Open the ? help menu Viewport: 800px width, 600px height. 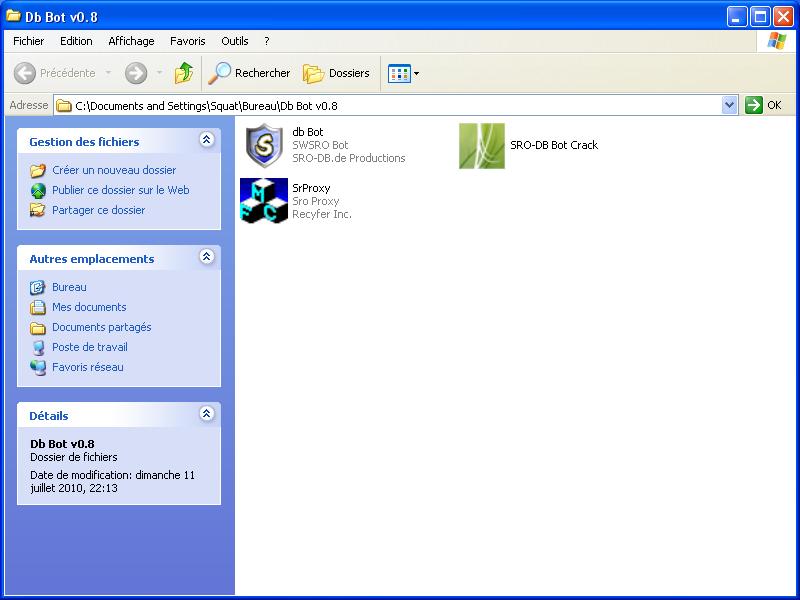(x=266, y=41)
